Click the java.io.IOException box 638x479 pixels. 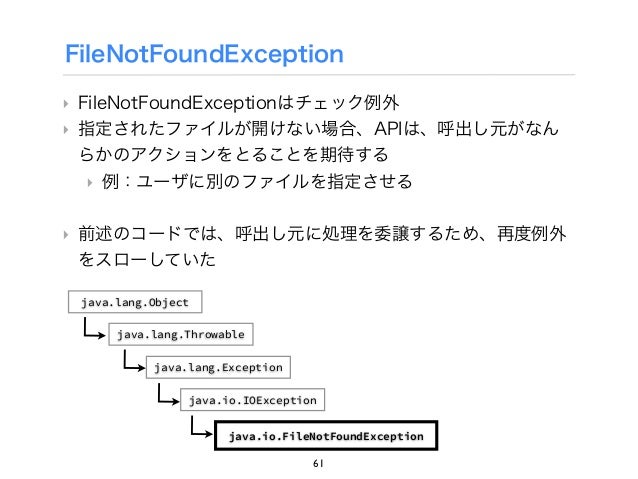[252, 400]
